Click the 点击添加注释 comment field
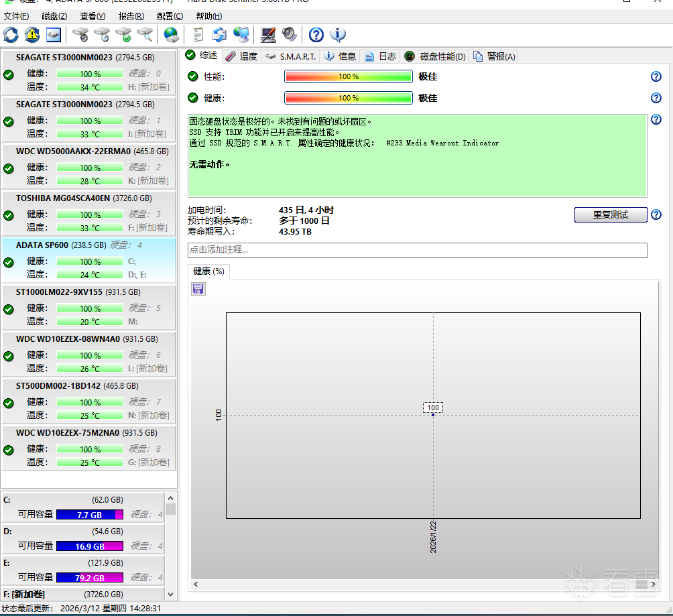673x616 pixels. [x=417, y=250]
